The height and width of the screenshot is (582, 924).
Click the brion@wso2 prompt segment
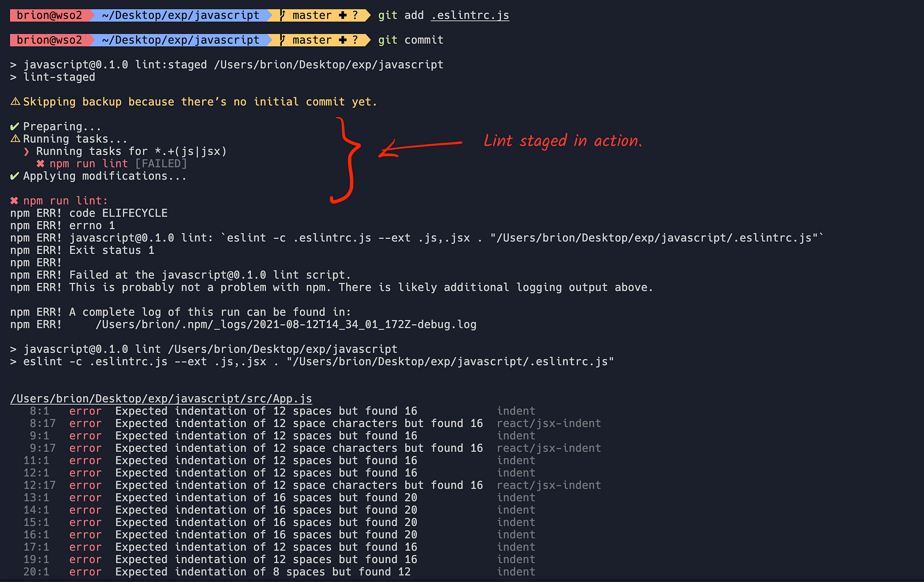click(x=50, y=15)
